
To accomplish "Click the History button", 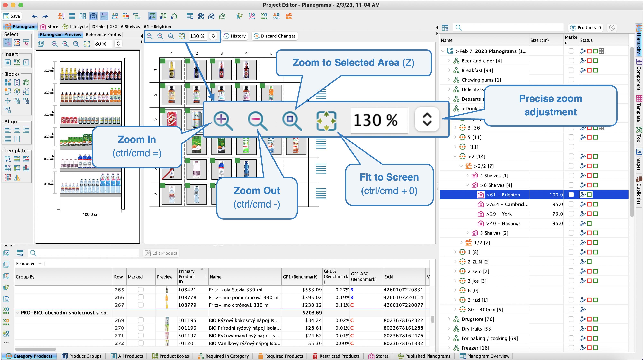I will (234, 36).
